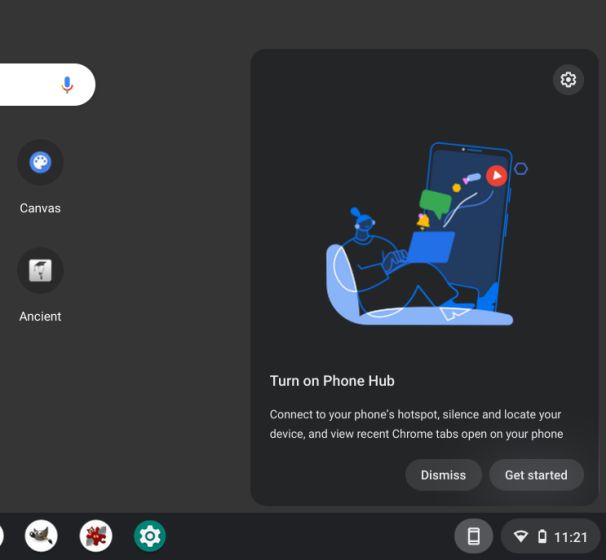Open Phone Hub settings gear
The height and width of the screenshot is (560, 606).
[x=568, y=80]
